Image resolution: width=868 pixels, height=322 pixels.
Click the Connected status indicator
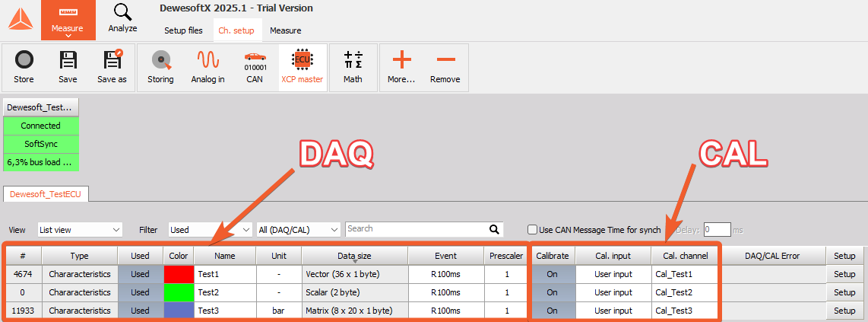click(41, 126)
